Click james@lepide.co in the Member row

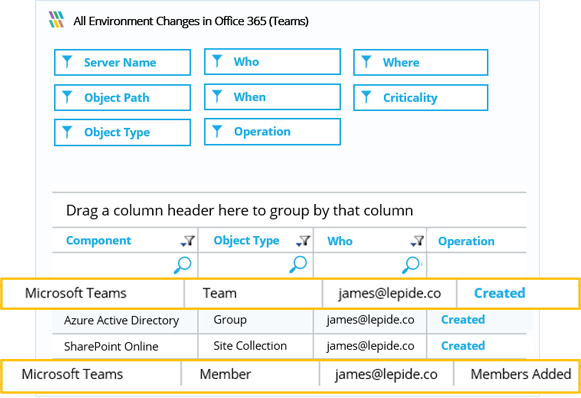pos(386,375)
